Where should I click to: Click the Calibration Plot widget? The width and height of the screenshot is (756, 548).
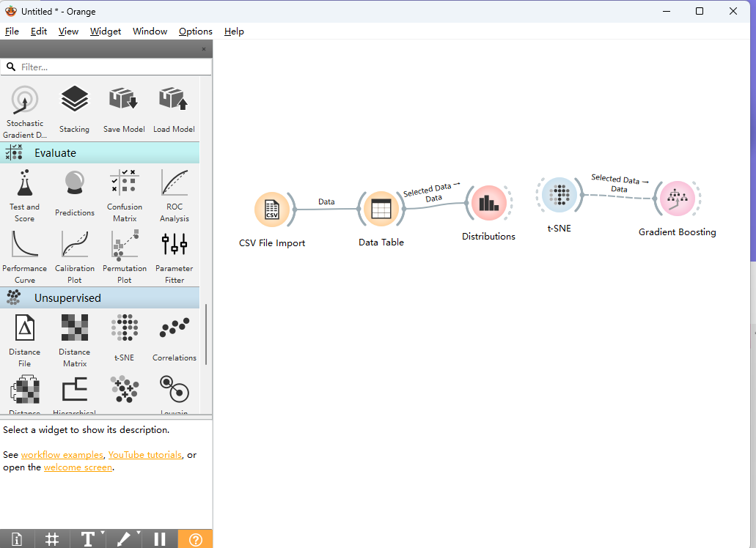click(75, 257)
